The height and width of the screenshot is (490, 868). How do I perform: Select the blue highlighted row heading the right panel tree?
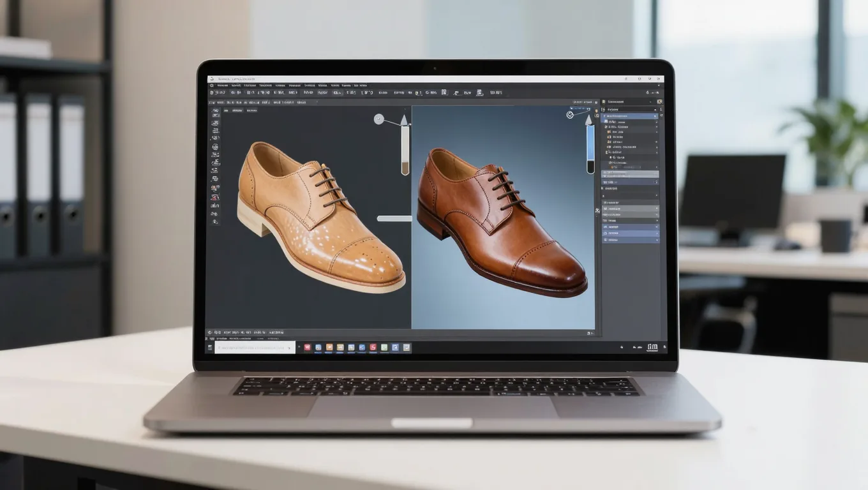click(x=629, y=116)
